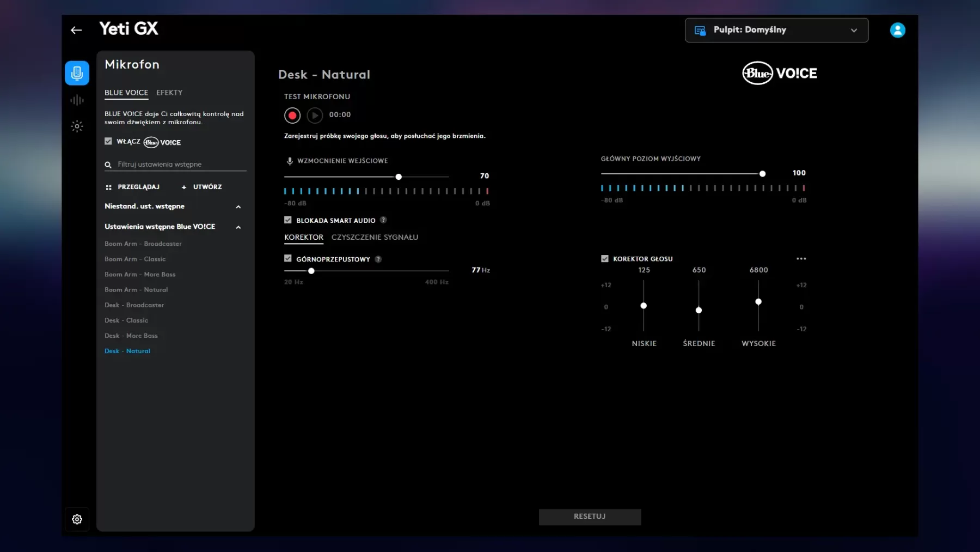This screenshot has height=552, width=980.
Task: Click the back arrow next to Yeti GX
Action: click(76, 30)
